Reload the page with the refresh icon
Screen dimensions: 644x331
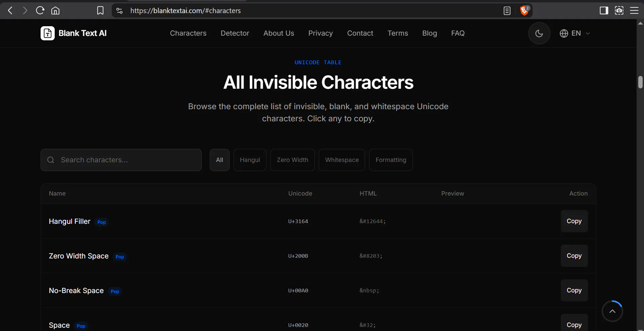coord(40,10)
